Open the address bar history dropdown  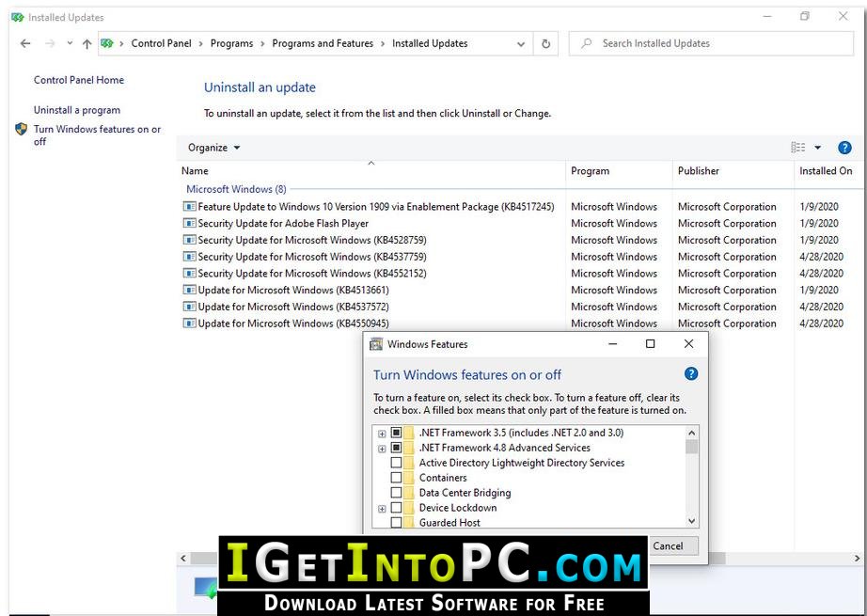click(521, 43)
